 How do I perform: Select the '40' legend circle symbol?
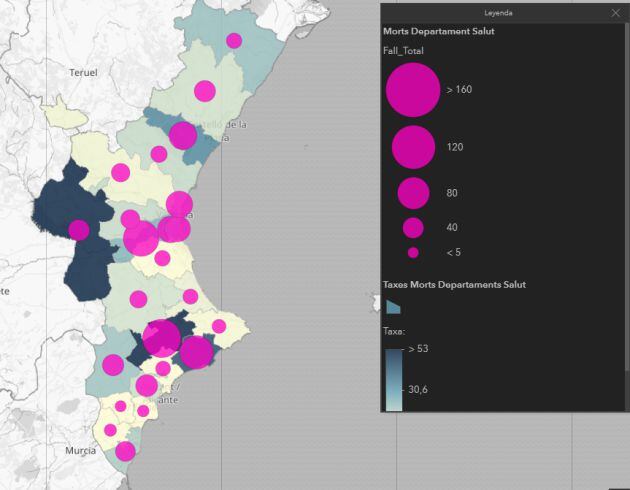(x=413, y=227)
